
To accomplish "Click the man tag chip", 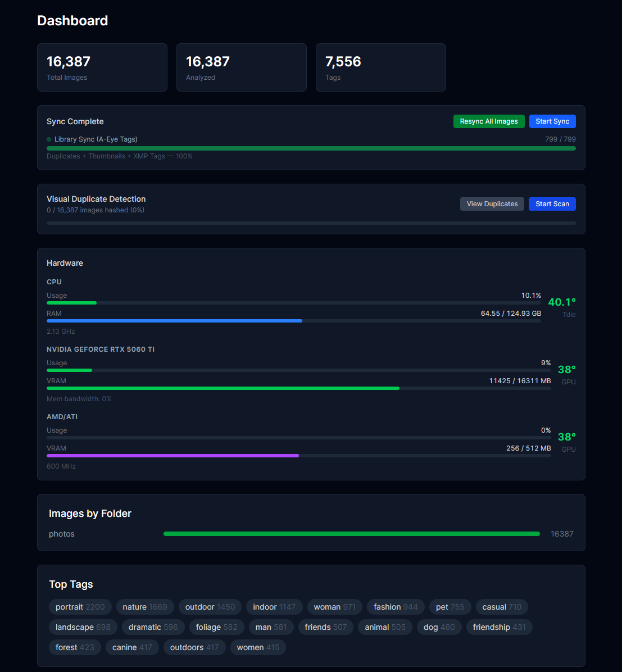I will pyautogui.click(x=271, y=627).
